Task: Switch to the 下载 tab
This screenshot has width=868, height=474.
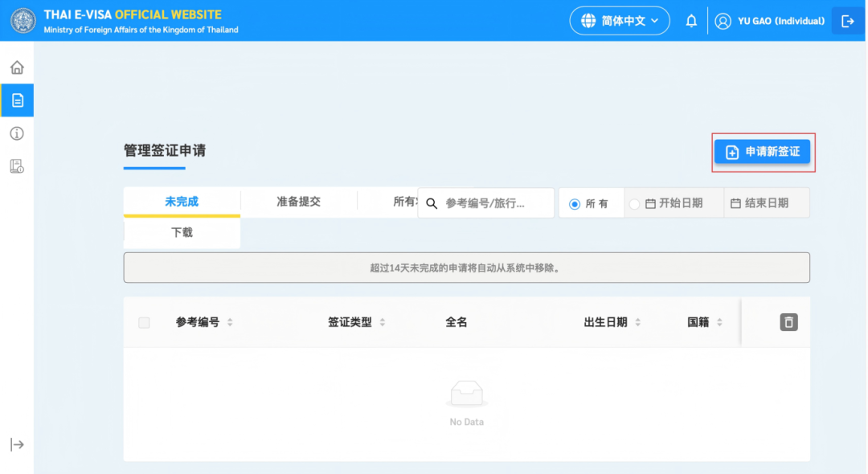Action: click(x=182, y=233)
